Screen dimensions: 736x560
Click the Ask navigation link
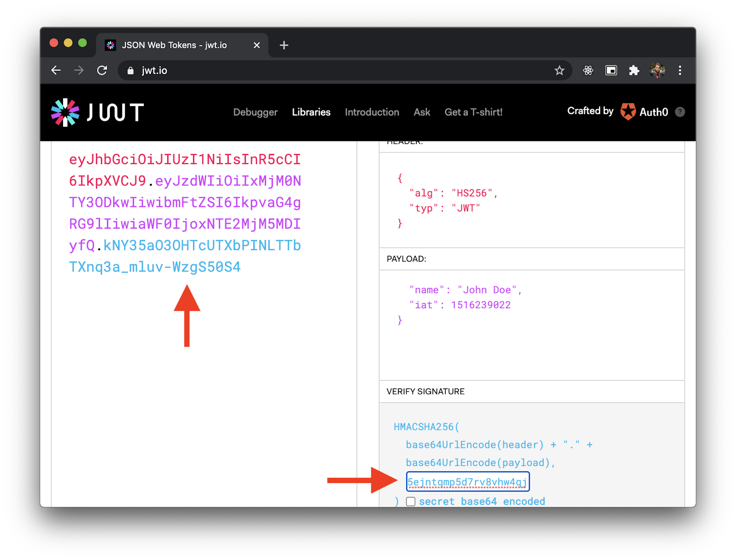(x=421, y=112)
